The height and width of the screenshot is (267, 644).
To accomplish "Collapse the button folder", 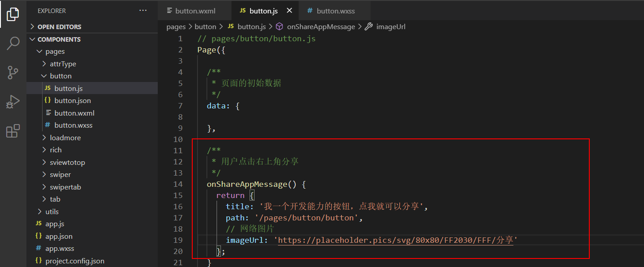I will (x=92, y=76).
